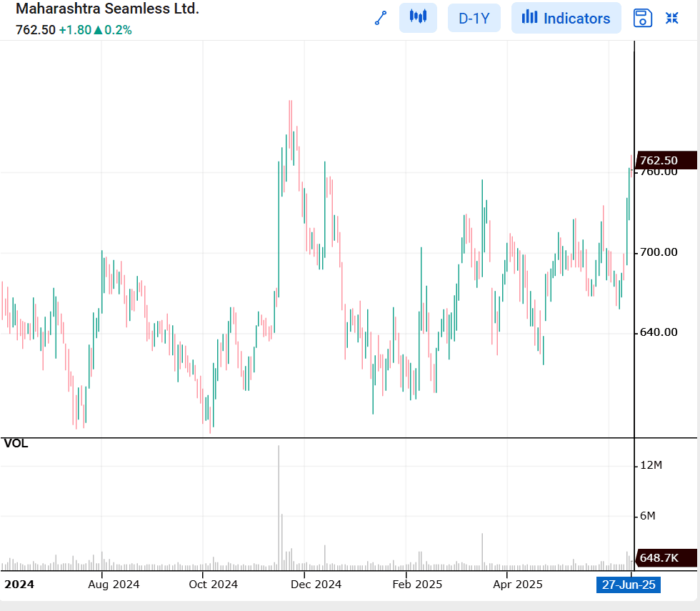Click the Dec 2024 time axis label
The image size is (700, 611).
pos(316,585)
